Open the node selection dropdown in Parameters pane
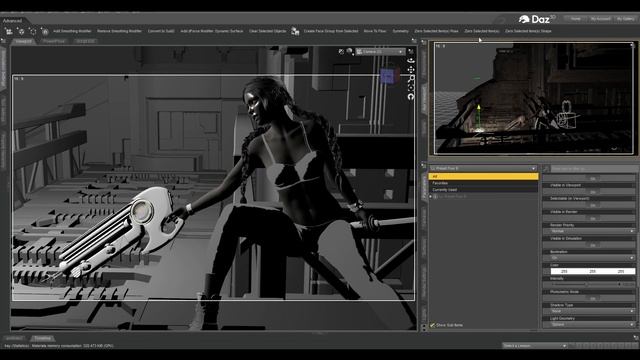 coord(483,168)
